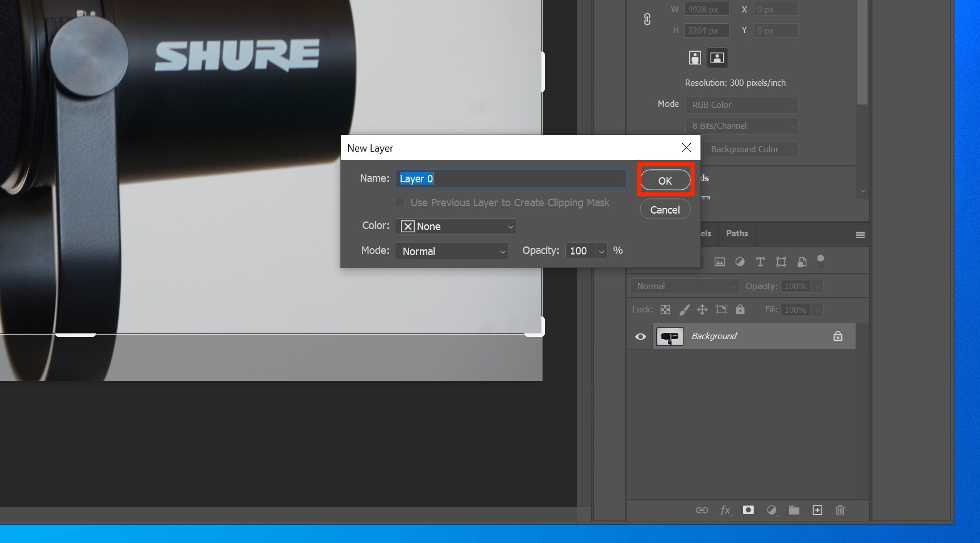Screen dimensions: 980x543
Task: Toggle prevent artboard auto-nesting lock icon
Action: point(722,310)
